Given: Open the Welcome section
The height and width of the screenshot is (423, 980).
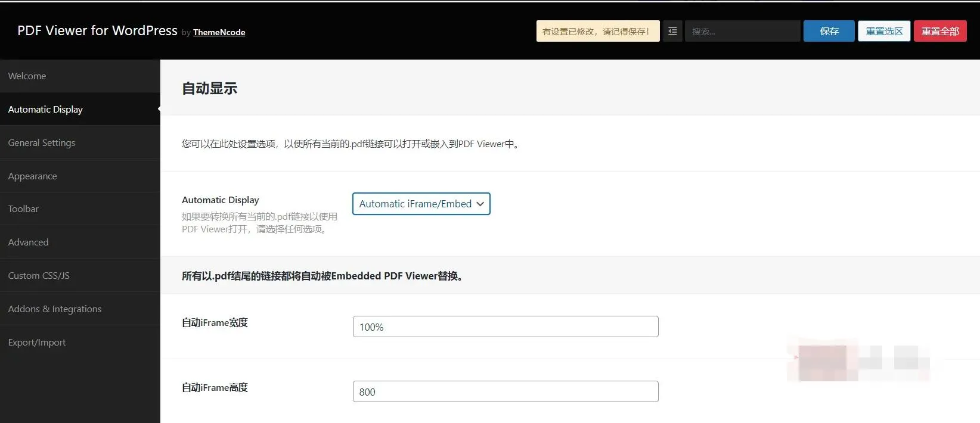Looking at the screenshot, I should tap(80, 76).
